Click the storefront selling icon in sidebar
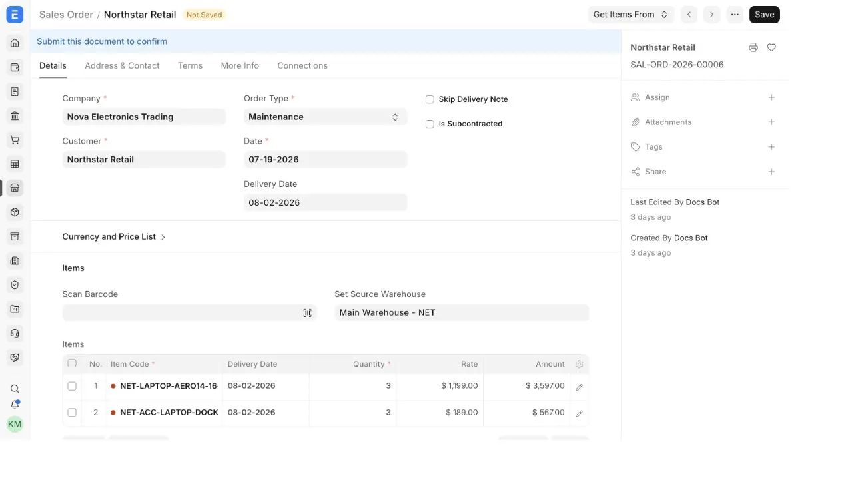Viewport: 868px width, 484px height. [x=15, y=188]
